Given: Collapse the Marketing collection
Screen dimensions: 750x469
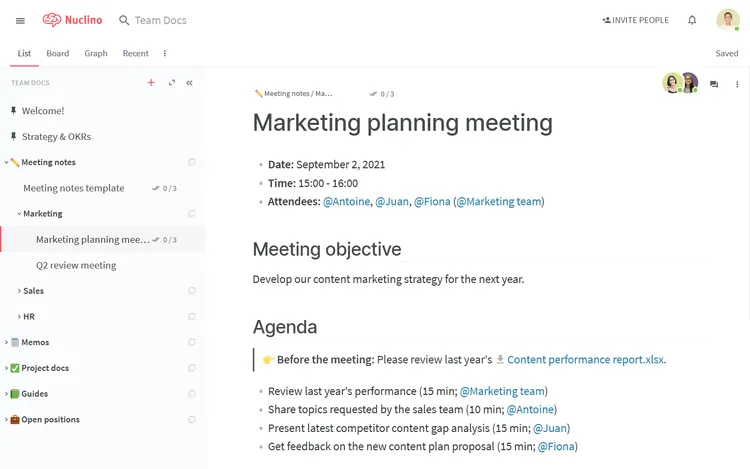Looking at the screenshot, I should (x=19, y=214).
